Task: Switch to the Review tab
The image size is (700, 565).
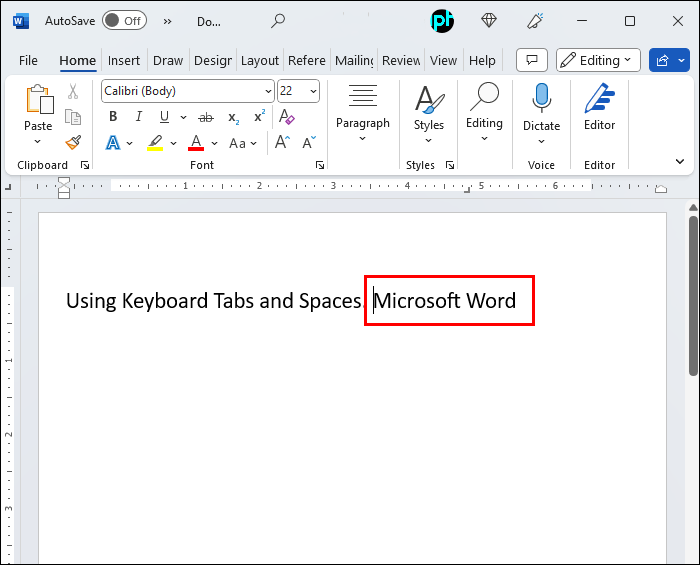Action: click(401, 60)
